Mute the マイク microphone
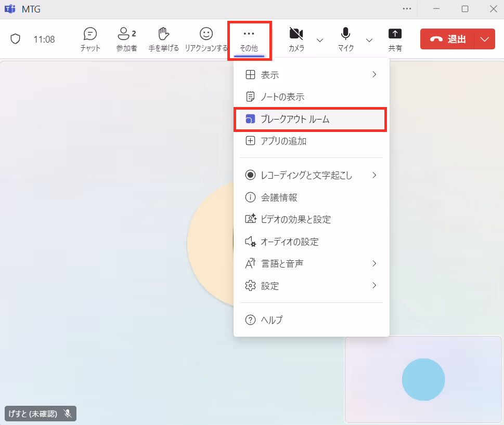The width and height of the screenshot is (504, 425). point(345,39)
